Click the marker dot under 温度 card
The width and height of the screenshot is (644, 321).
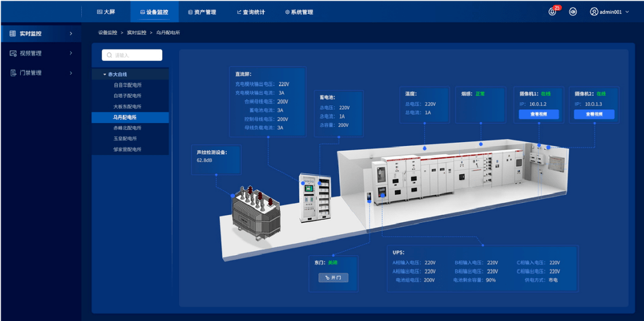[424, 148]
